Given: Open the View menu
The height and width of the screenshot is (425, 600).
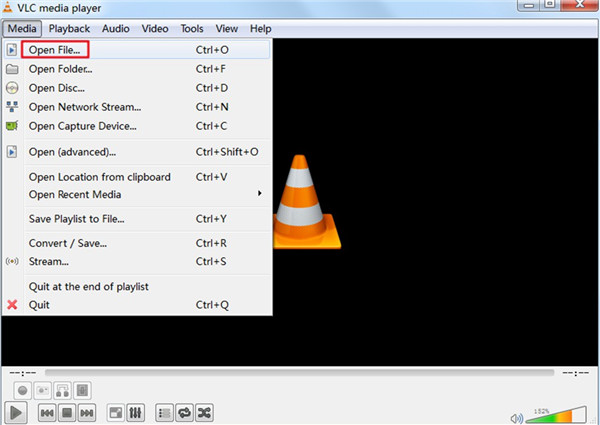Looking at the screenshot, I should coord(227,29).
